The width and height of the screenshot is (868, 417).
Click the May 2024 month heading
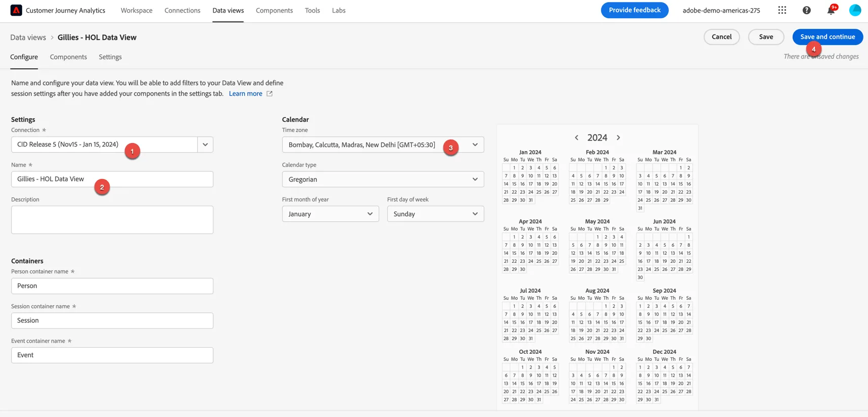[x=597, y=221]
